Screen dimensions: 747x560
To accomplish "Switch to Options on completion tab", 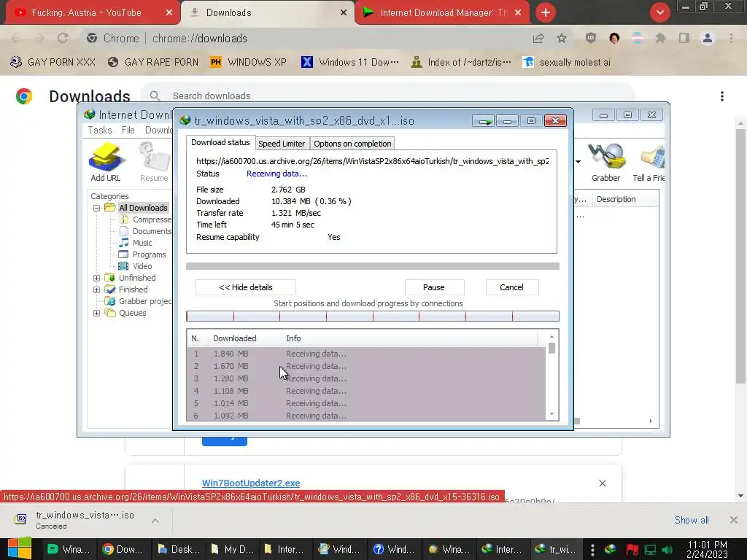I will click(x=352, y=144).
